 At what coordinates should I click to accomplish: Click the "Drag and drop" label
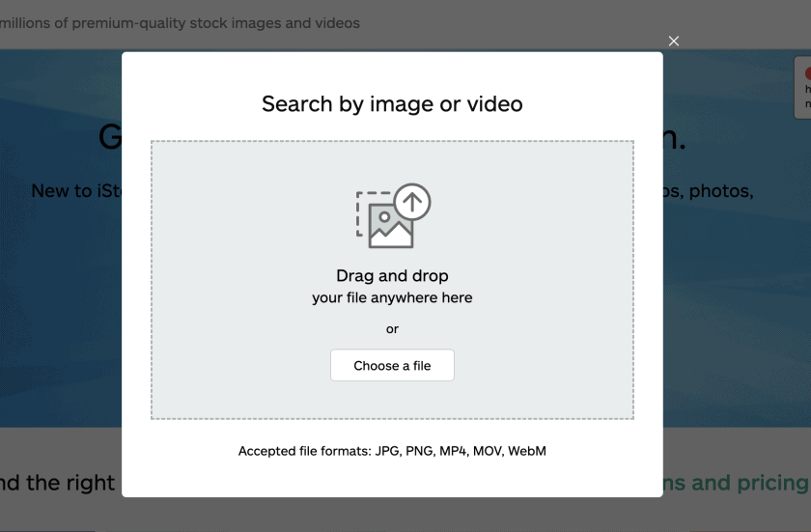pyautogui.click(x=392, y=276)
